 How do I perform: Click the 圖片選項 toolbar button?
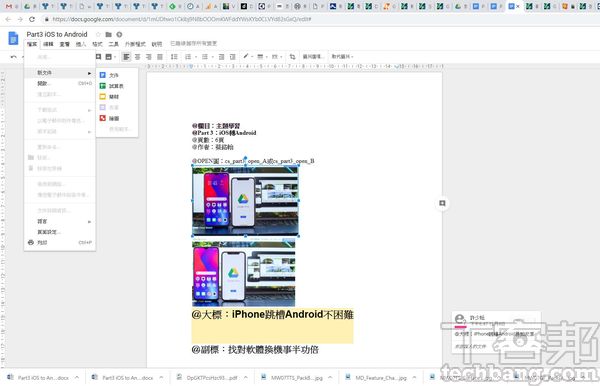(313, 57)
